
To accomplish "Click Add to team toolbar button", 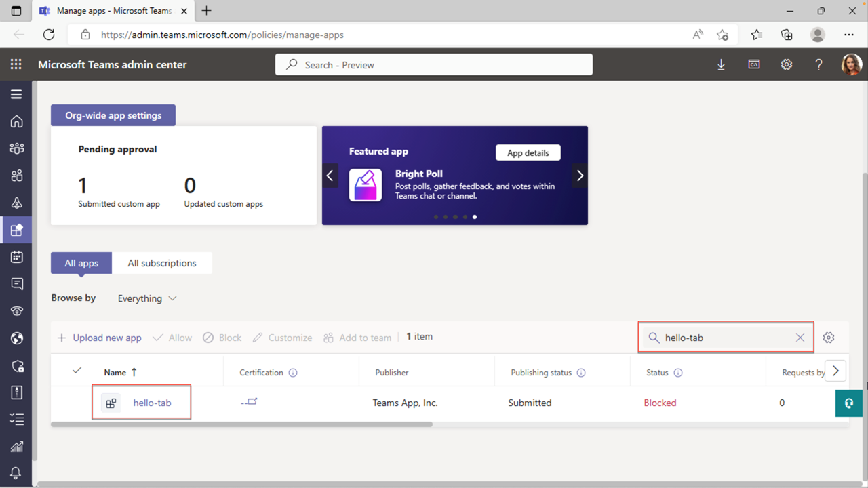I will [x=357, y=338].
